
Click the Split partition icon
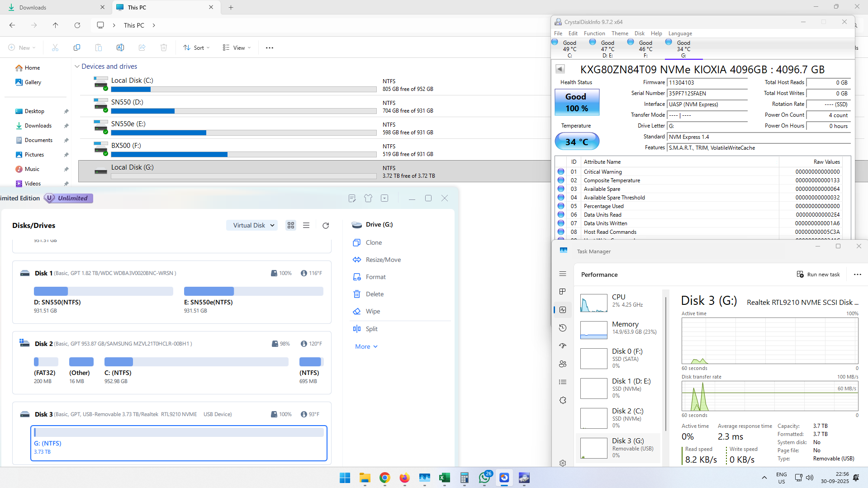pos(357,329)
